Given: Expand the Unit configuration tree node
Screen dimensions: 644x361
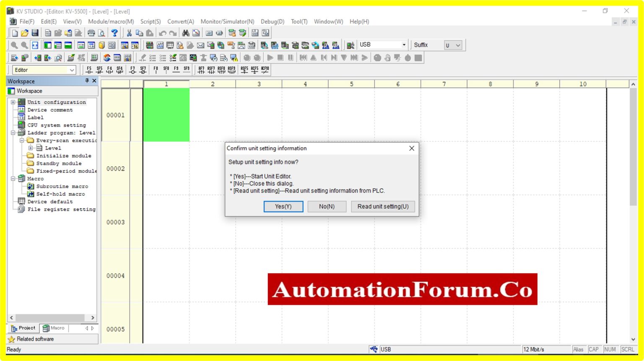Looking at the screenshot, I should pyautogui.click(x=13, y=102).
